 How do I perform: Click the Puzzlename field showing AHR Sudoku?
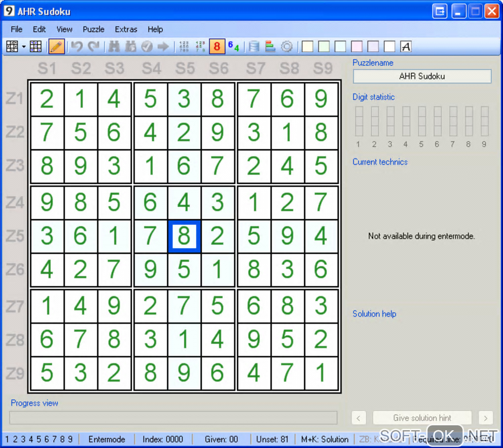[422, 76]
